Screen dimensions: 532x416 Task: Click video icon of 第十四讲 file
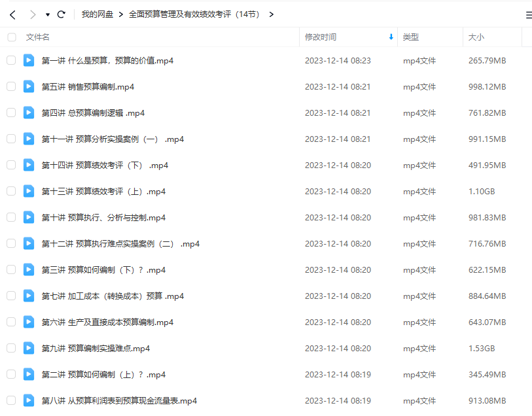(x=29, y=165)
